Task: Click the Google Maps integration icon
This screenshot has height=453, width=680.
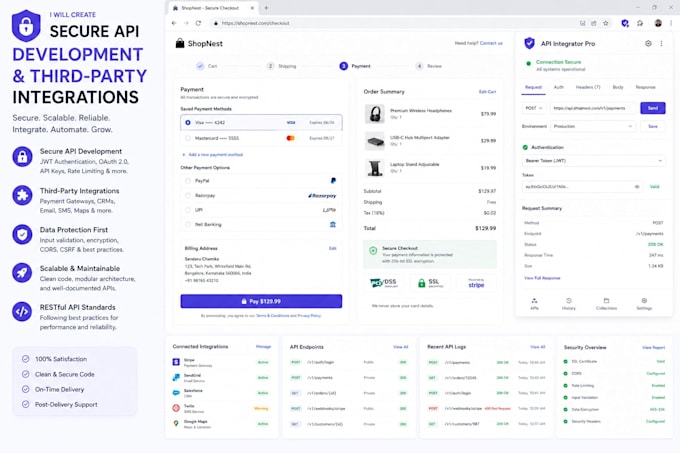Action: coord(176,423)
